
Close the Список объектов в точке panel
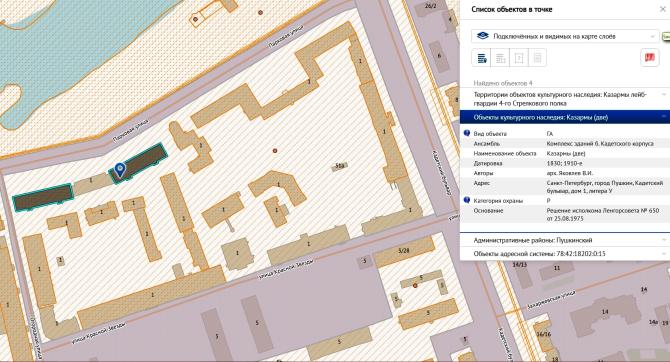coord(663,9)
